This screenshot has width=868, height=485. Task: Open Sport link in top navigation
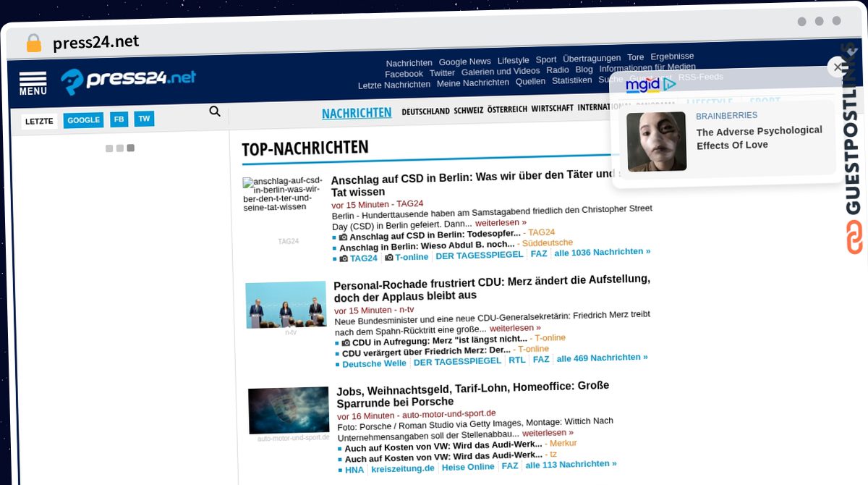(546, 59)
